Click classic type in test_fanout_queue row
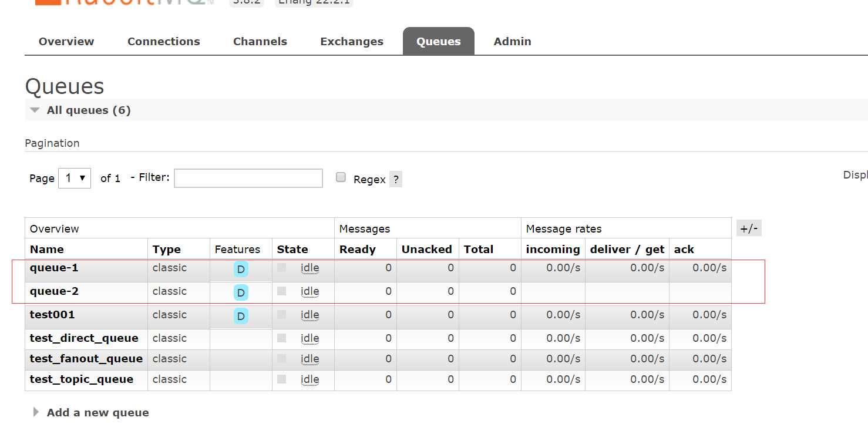 click(170, 359)
